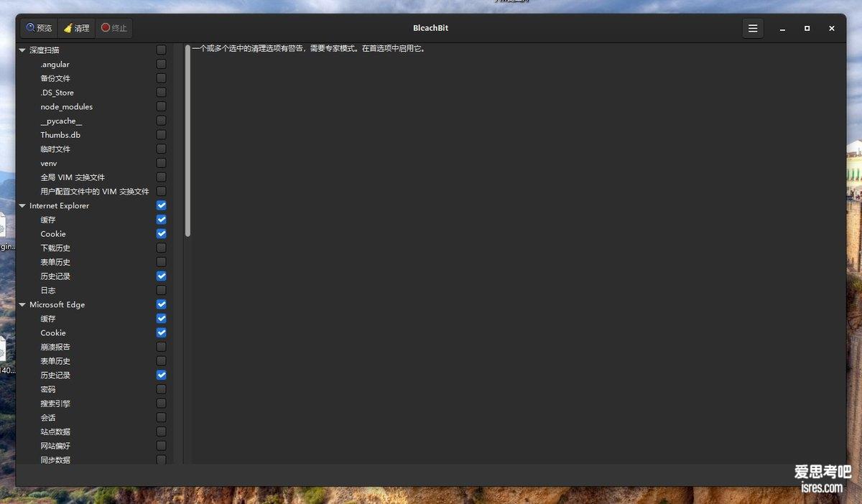Select 同步数据 under Microsoft Edge

tap(55, 460)
